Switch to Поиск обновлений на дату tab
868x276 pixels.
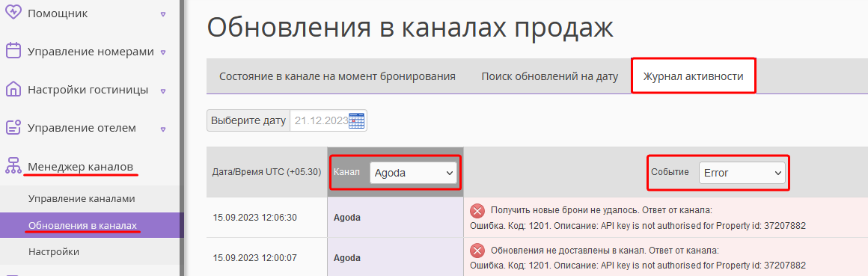[549, 76]
